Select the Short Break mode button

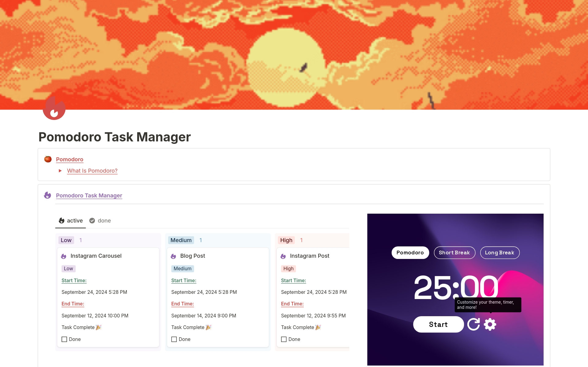click(x=454, y=253)
